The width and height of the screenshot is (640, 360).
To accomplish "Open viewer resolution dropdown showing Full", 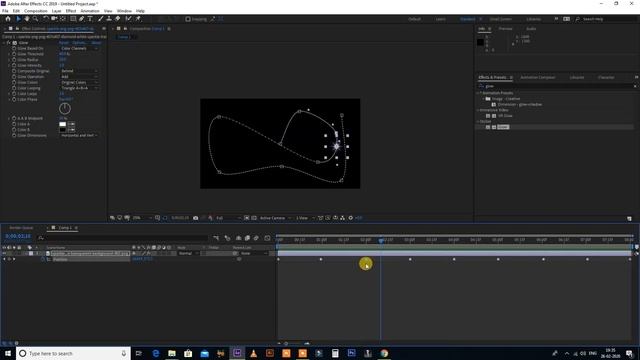I will 228,218.
